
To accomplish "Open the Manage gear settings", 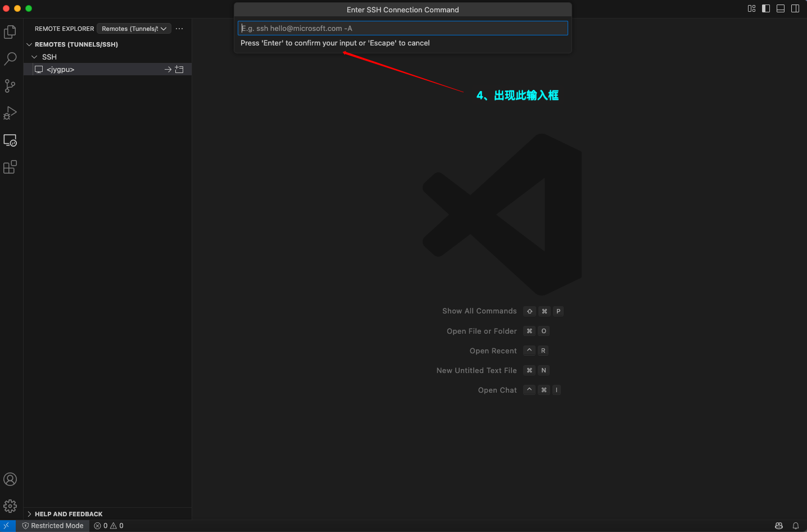I will click(x=10, y=506).
